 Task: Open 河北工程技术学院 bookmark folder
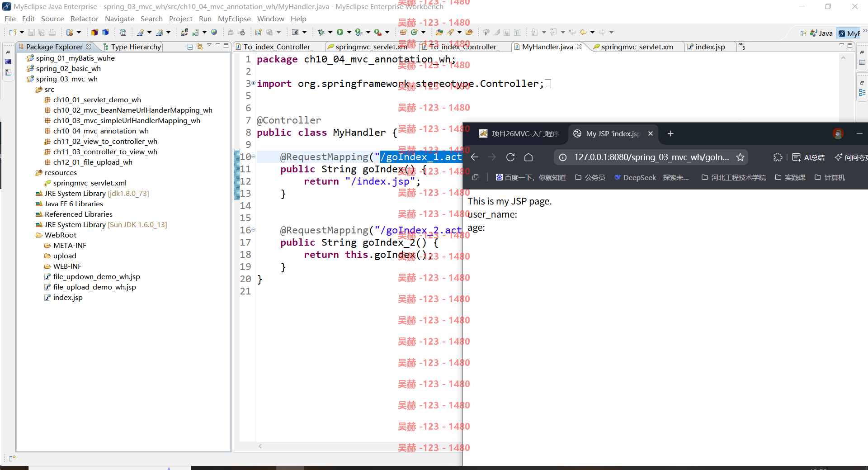pos(734,177)
